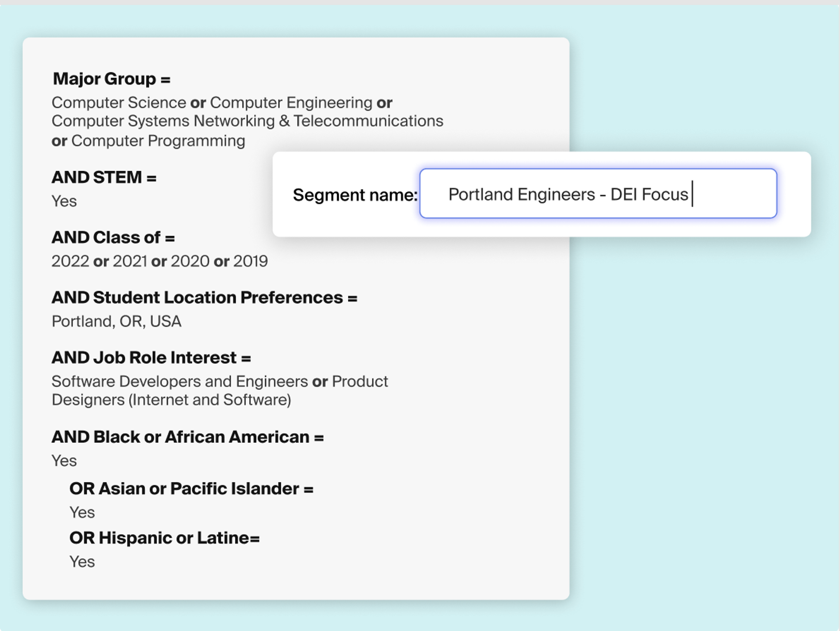Click the Segment name input field
Screen dimensions: 840x631
598,194
